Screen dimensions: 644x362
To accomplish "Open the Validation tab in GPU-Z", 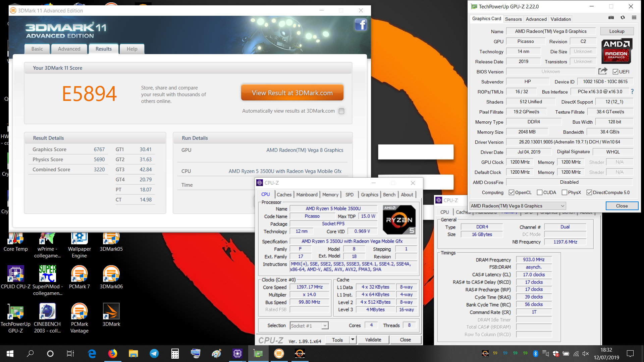I will coord(560,19).
